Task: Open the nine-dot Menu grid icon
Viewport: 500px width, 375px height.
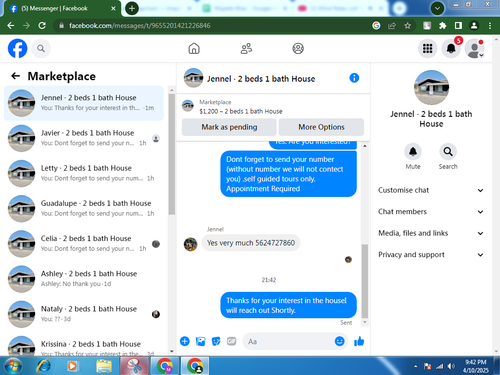Action: (x=427, y=49)
